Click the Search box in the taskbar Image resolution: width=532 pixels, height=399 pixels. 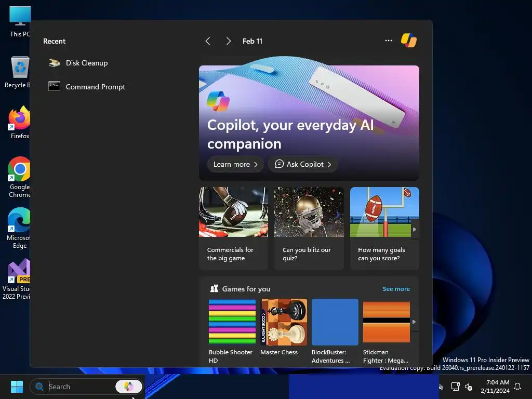[x=87, y=387]
